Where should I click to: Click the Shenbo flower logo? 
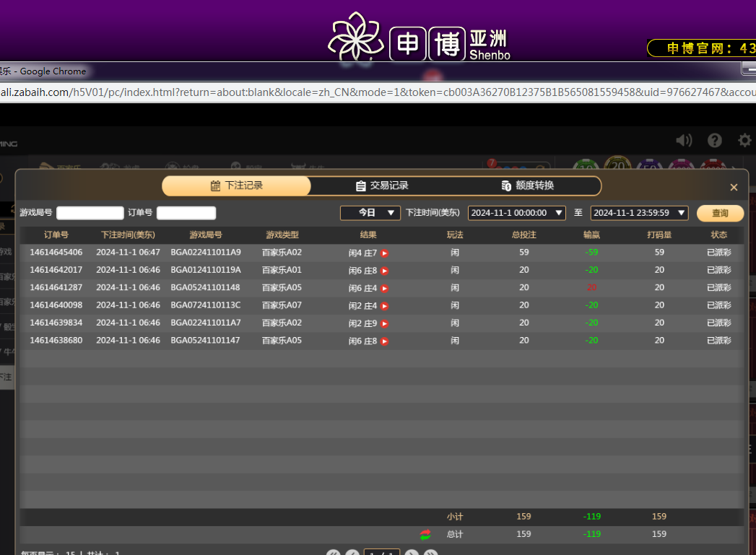click(354, 36)
